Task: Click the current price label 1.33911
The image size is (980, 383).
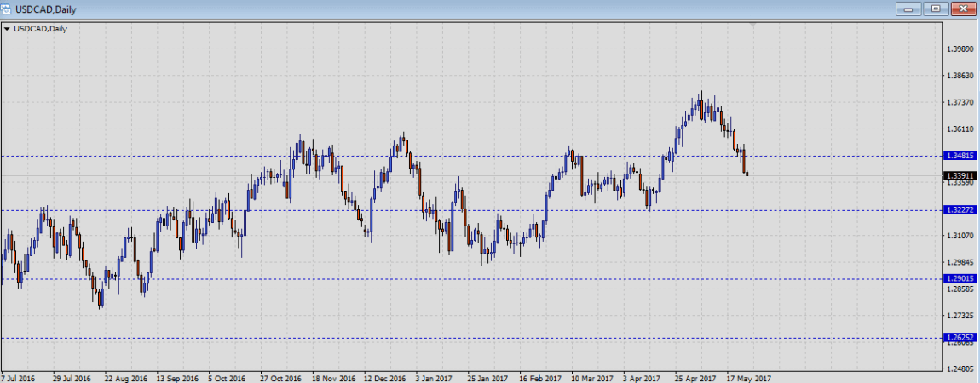Action: pyautogui.click(x=960, y=175)
